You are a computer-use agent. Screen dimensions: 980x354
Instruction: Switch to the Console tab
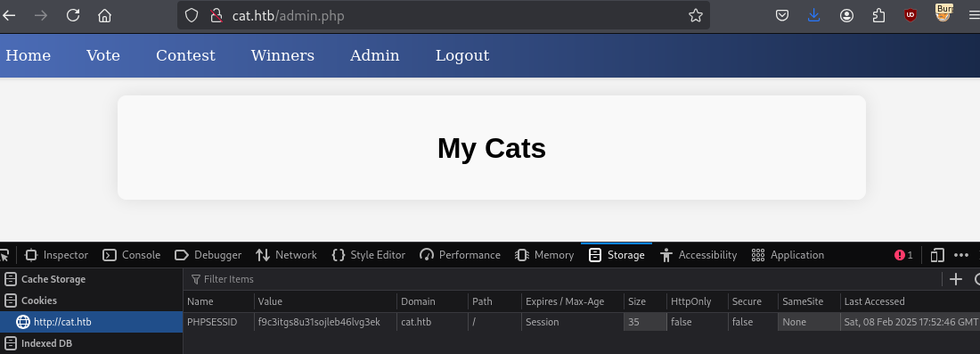point(132,255)
